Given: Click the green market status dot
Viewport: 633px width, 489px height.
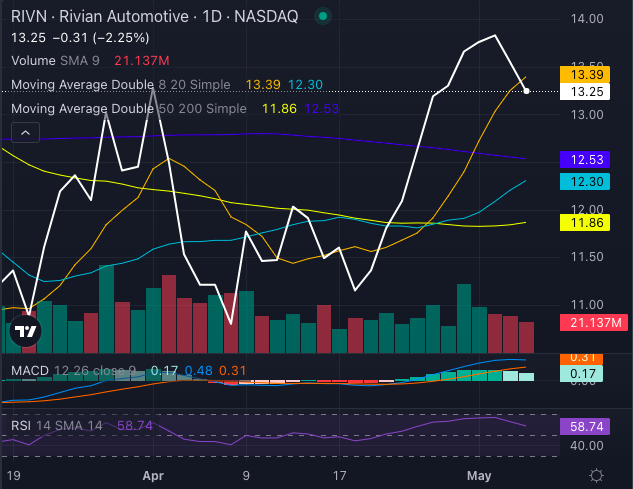Looking at the screenshot, I should point(323,16).
